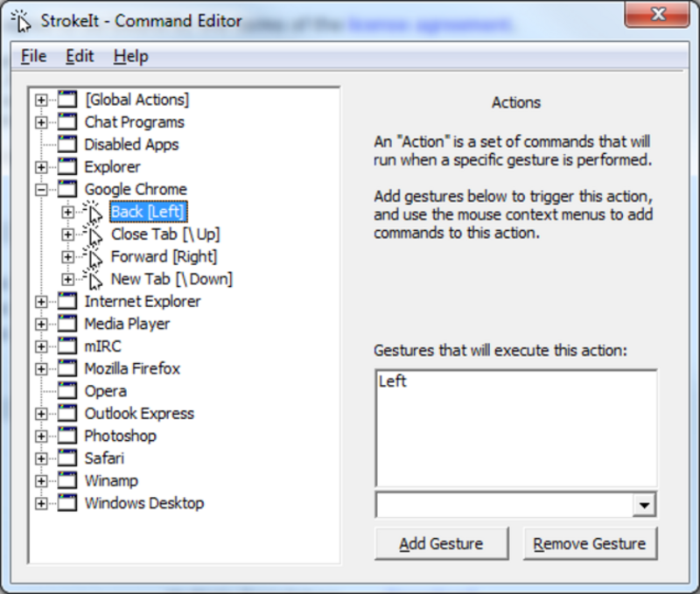Click the application icon next to Winamp

[x=68, y=480]
